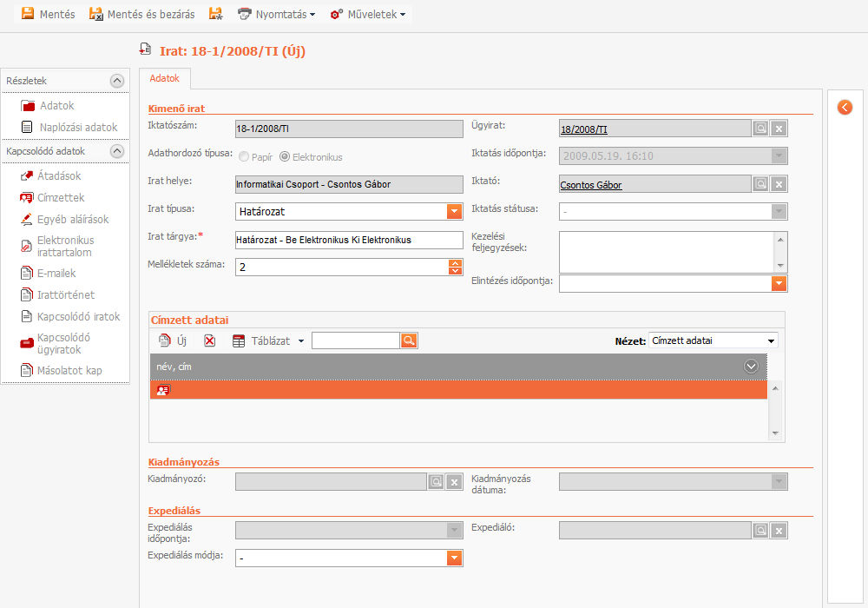This screenshot has width=868, height=608.
Task: Click the Mentés save icon
Action: 28,14
